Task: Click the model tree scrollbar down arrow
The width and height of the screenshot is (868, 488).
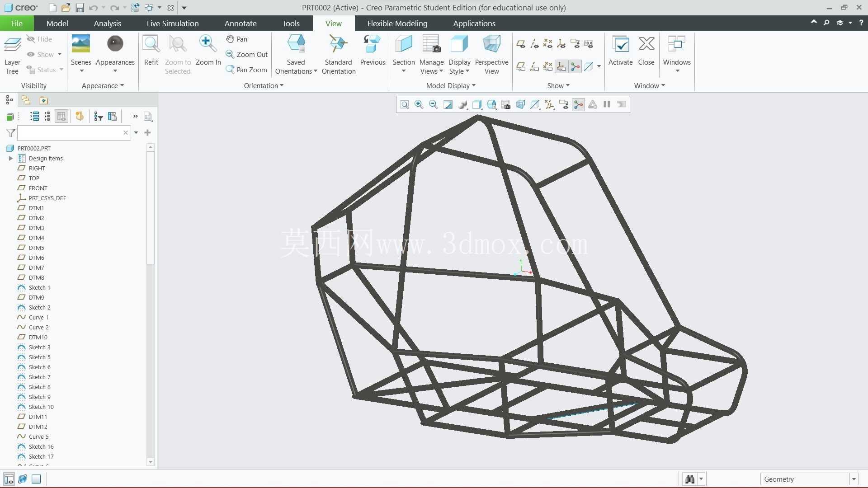Action: (151, 462)
